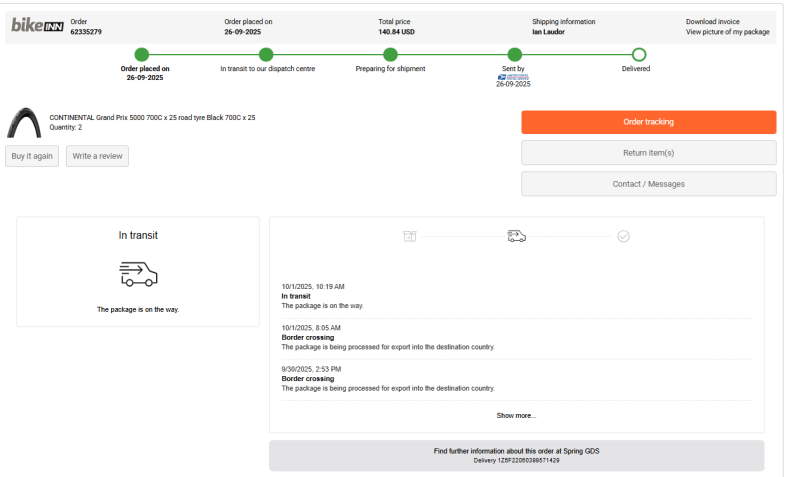This screenshot has height=477, width=800.
Task: Click the large delivery van icon
Action: point(138,273)
